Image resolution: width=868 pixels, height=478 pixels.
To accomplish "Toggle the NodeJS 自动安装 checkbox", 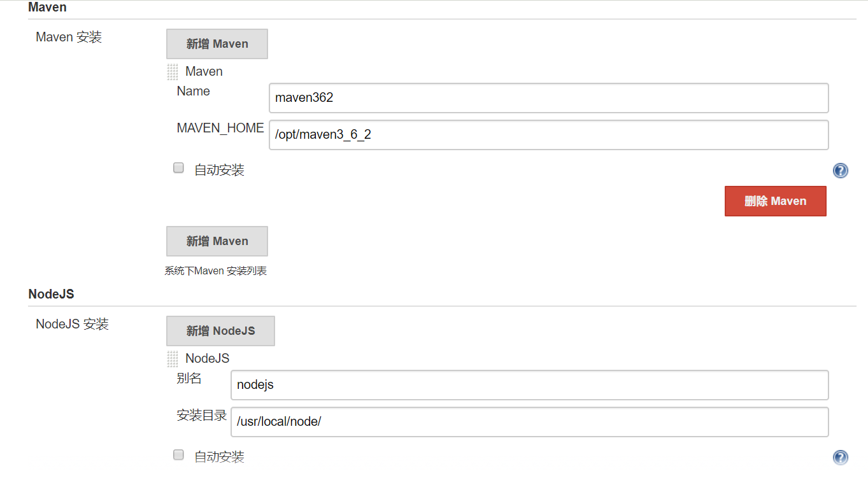I will [x=179, y=454].
